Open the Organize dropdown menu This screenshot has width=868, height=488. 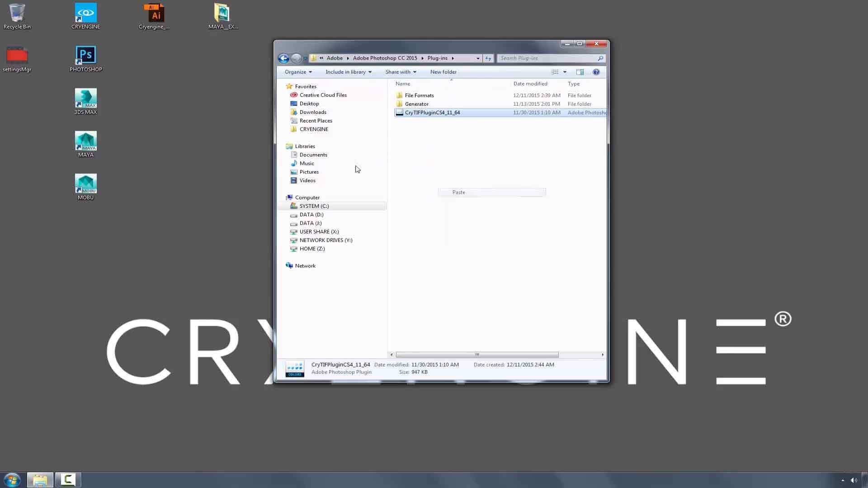click(x=297, y=72)
